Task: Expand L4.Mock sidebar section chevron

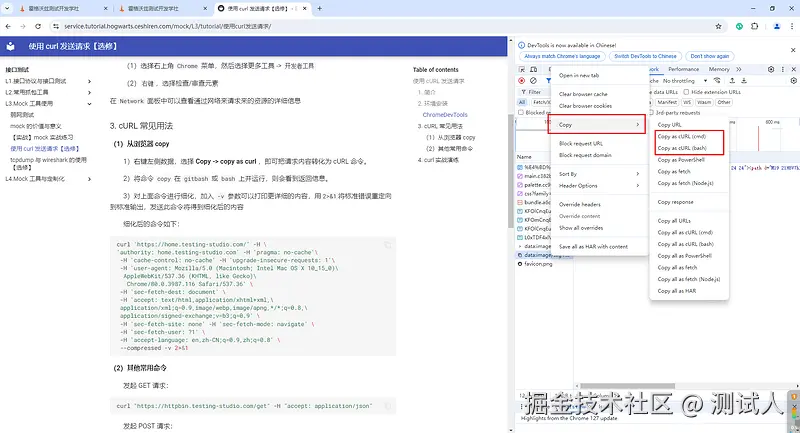Action: [x=89, y=179]
